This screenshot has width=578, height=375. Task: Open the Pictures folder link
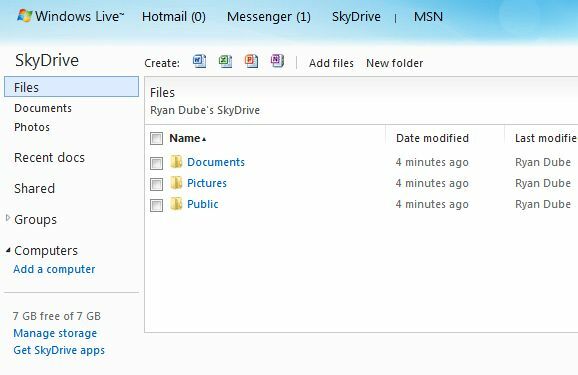click(207, 183)
